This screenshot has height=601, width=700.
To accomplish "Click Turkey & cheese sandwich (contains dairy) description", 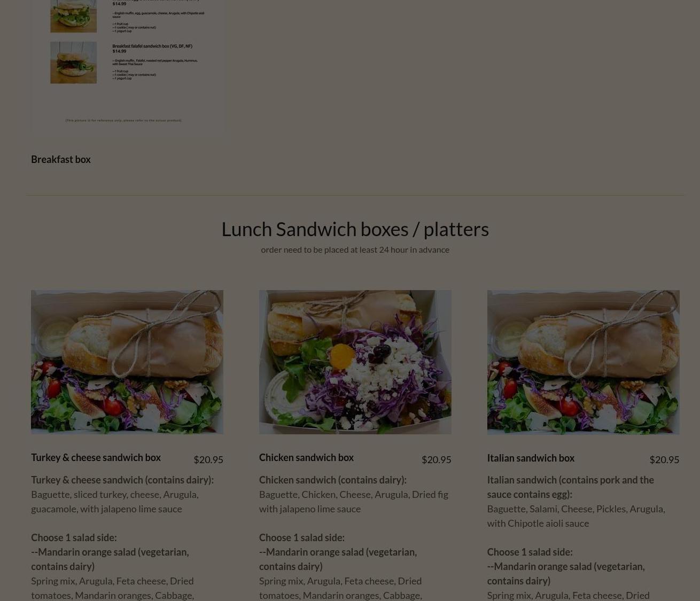I will point(122,480).
